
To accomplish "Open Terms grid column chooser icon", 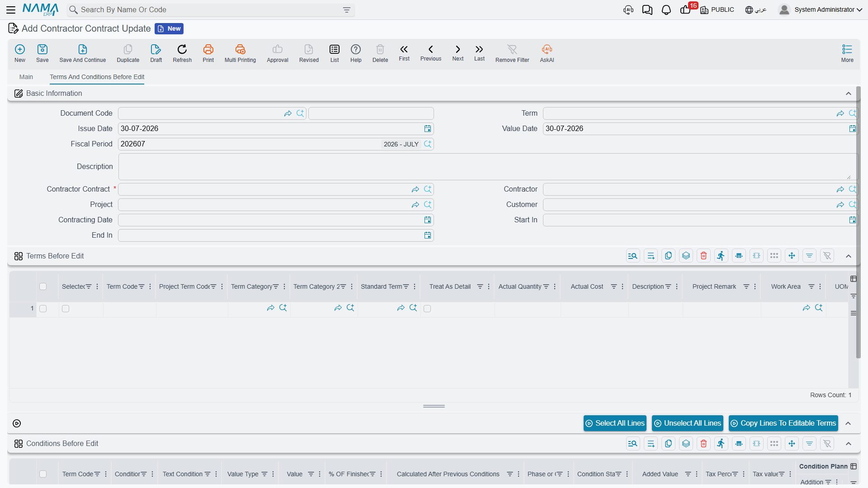I will [854, 279].
